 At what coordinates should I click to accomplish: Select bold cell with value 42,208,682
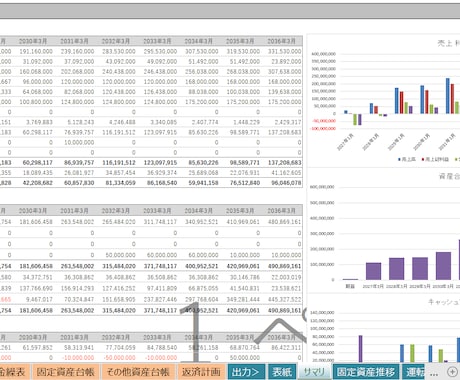[x=38, y=183]
